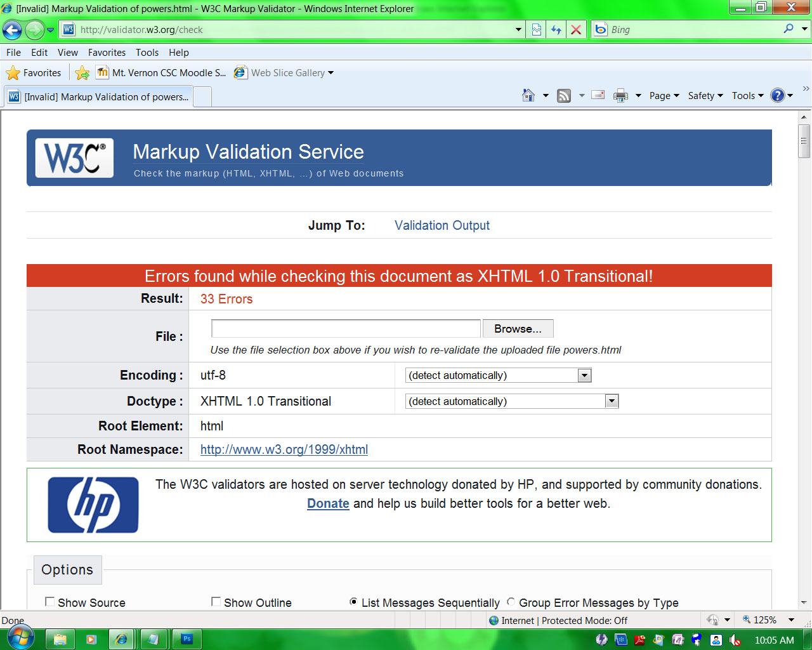Click the W3C logo in banner

(74, 157)
